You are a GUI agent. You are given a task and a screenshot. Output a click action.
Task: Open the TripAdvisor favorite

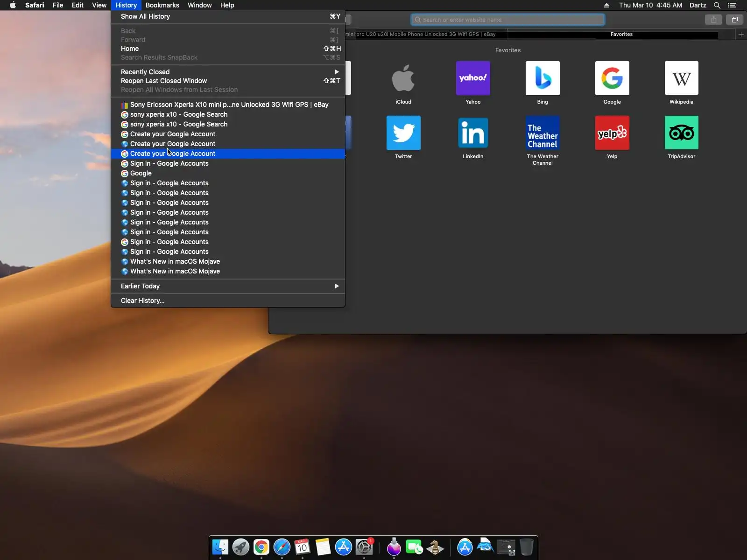(682, 133)
